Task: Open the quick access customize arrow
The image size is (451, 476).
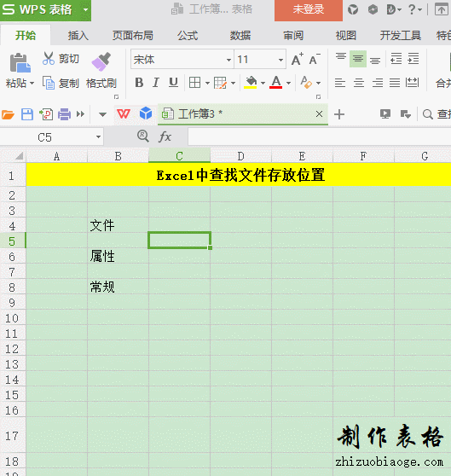Action: 102,115
